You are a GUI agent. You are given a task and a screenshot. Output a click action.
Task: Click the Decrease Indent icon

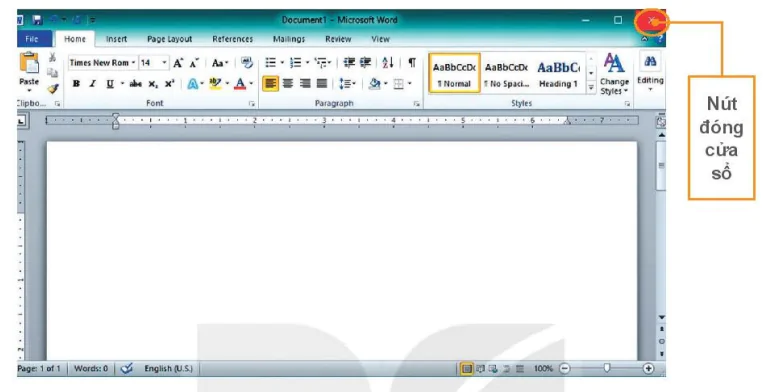click(349, 63)
